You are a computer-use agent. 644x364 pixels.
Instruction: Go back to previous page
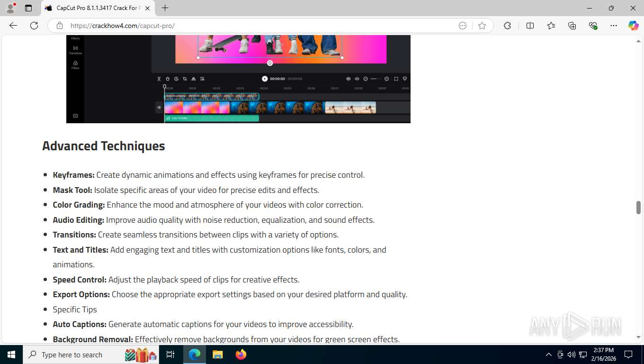coord(13,26)
